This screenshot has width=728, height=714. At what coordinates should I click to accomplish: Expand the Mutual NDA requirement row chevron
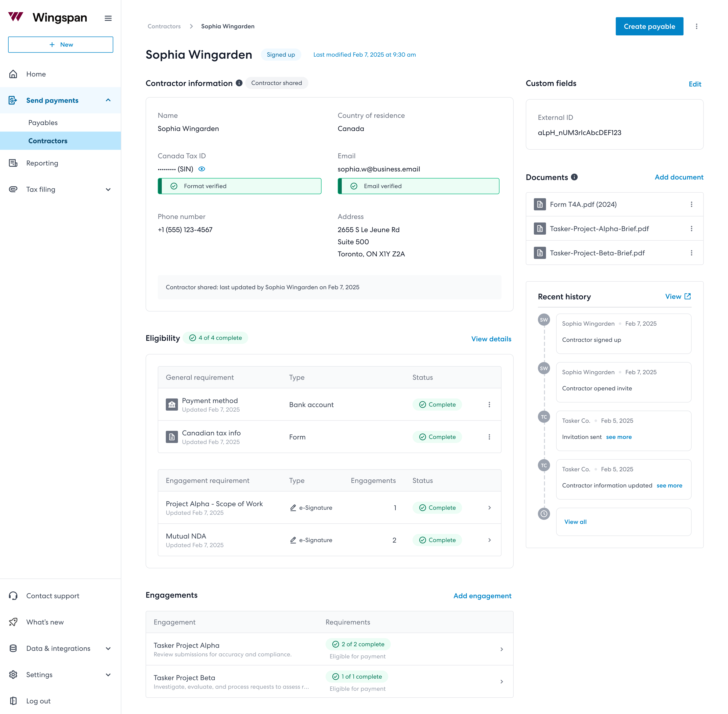[x=489, y=540]
